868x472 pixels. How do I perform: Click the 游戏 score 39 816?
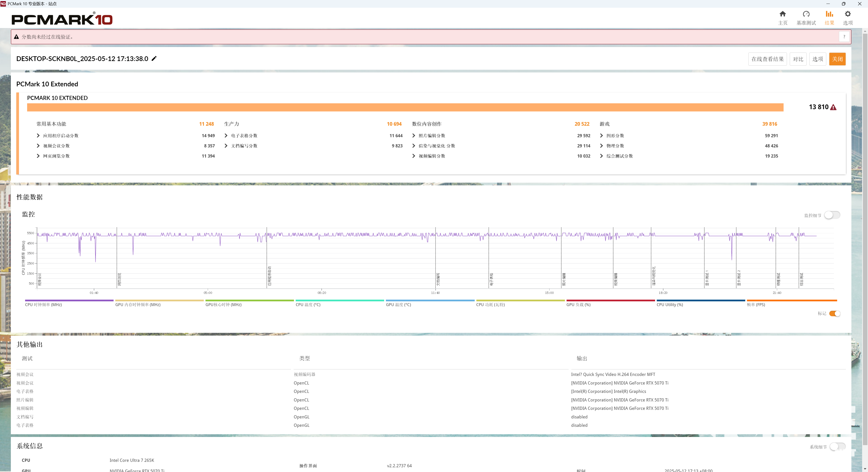(x=770, y=124)
